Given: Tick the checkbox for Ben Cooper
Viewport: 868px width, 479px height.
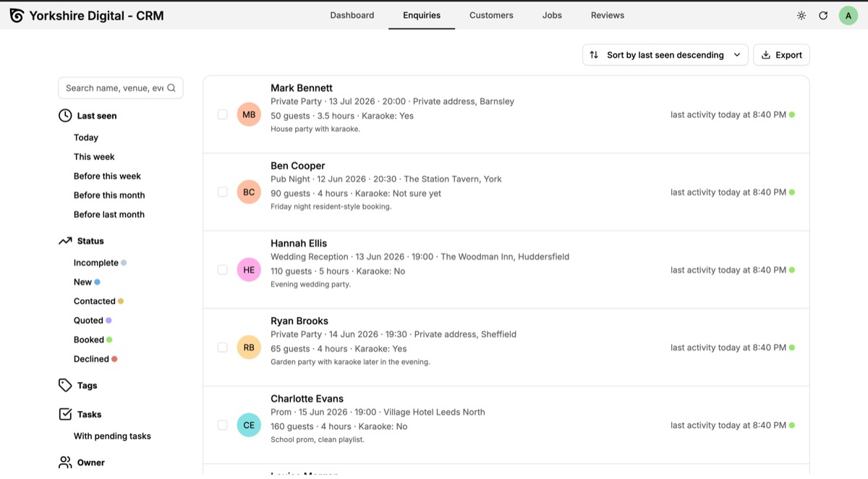Looking at the screenshot, I should pyautogui.click(x=223, y=192).
